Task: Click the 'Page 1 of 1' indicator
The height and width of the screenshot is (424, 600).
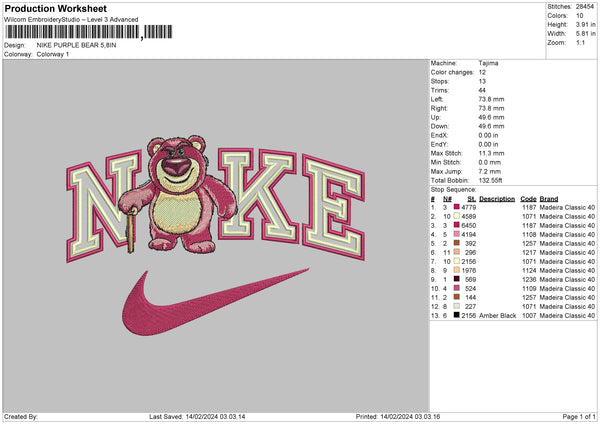Action: [579, 416]
